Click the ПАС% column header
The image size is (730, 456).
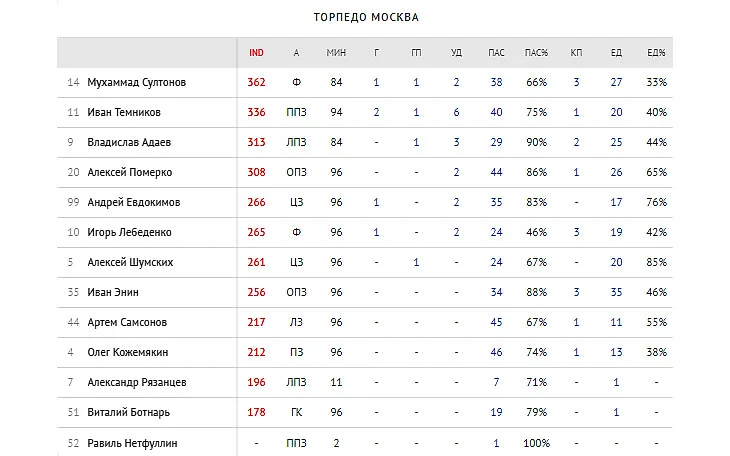536,52
